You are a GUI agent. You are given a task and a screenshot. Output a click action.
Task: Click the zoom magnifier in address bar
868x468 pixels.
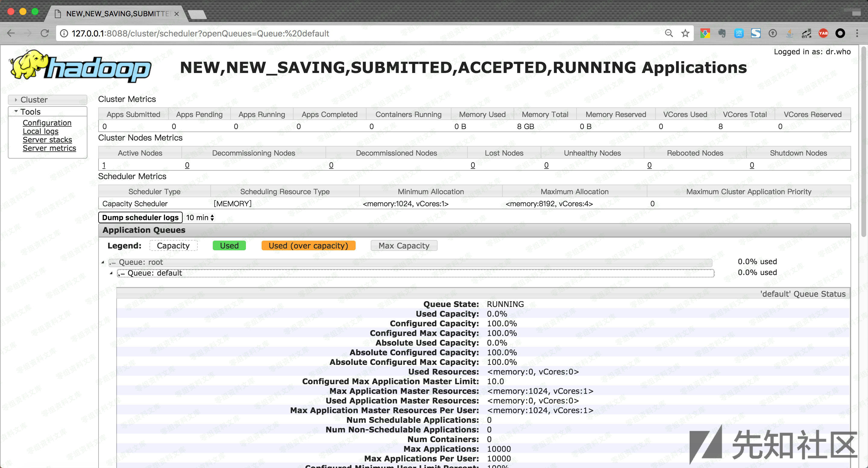coord(669,33)
